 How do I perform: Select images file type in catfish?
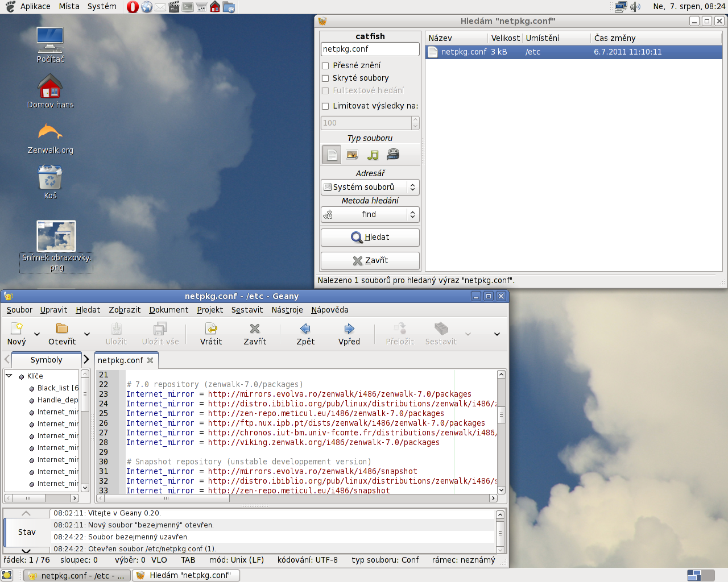[352, 155]
